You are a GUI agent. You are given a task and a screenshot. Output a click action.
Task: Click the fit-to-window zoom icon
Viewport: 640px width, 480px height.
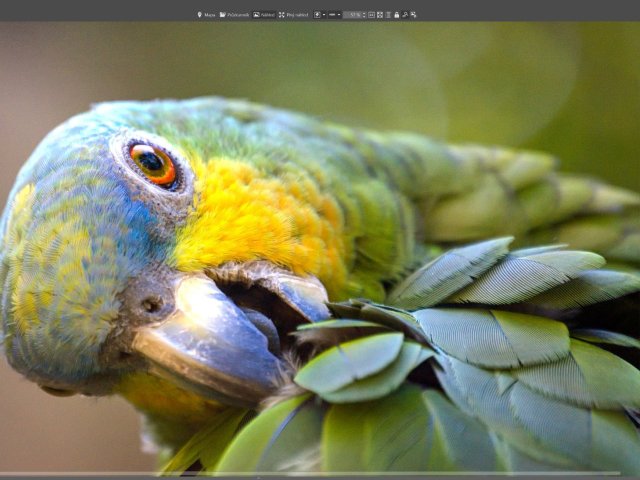coord(380,15)
